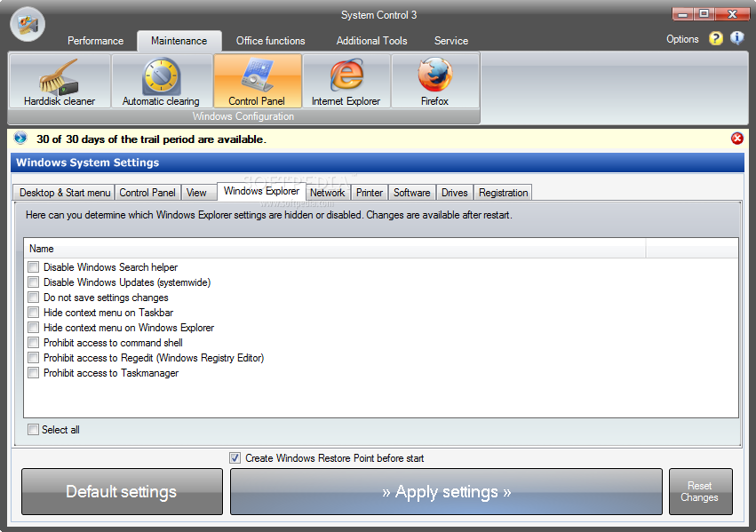Check Disable Windows Updates (systemwide)

(x=33, y=282)
